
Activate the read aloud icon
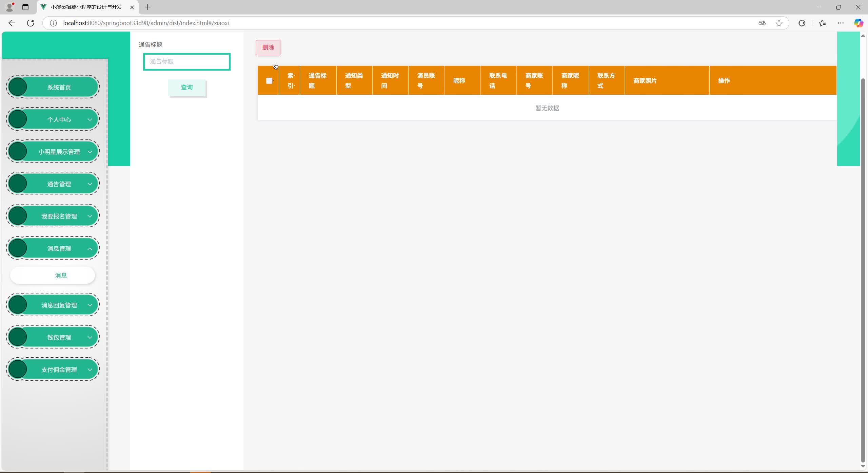(x=761, y=23)
